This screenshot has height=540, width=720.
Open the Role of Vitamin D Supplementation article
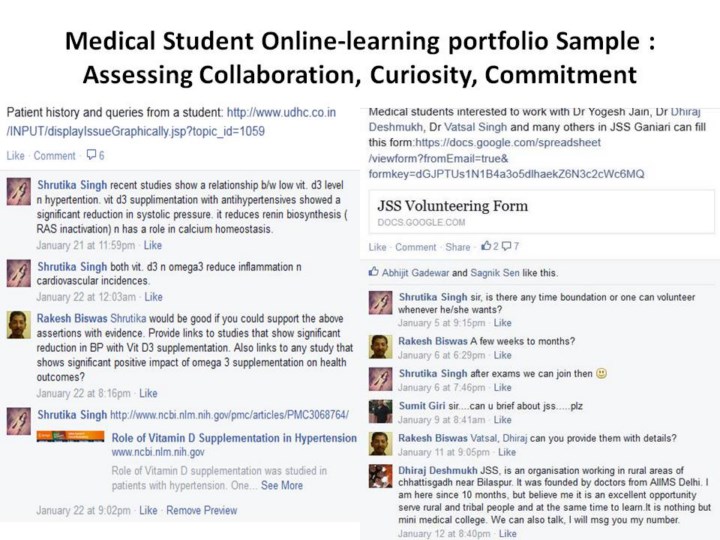[233, 438]
